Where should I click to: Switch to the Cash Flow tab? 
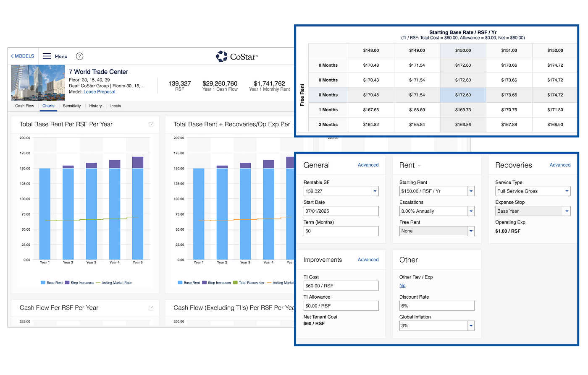pos(25,106)
